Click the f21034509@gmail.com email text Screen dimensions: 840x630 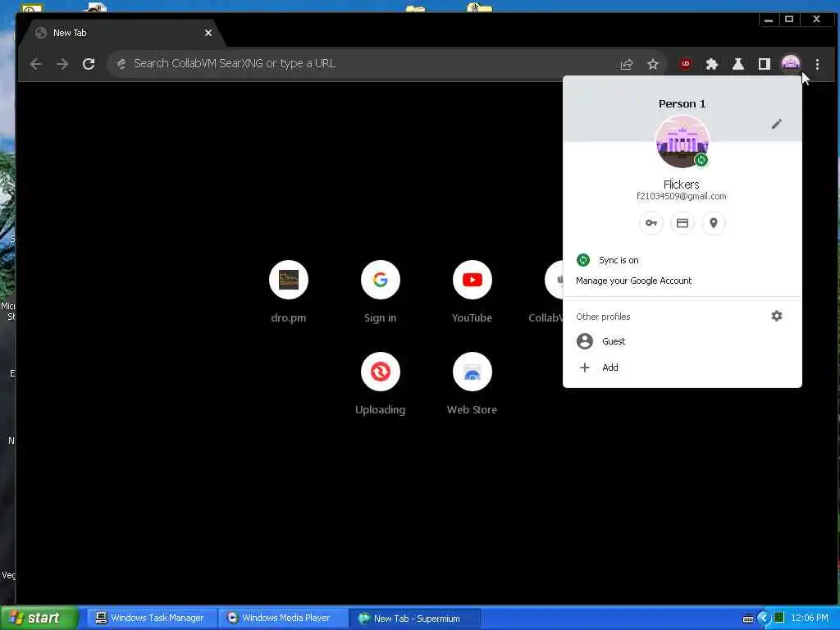click(x=682, y=197)
